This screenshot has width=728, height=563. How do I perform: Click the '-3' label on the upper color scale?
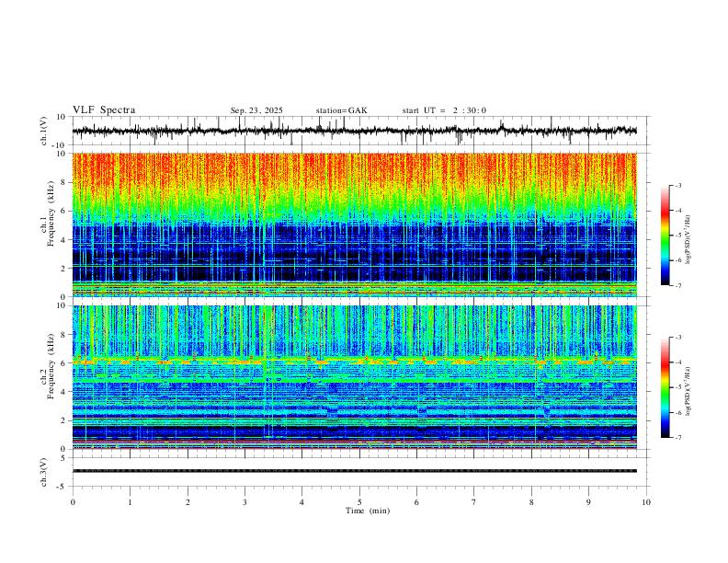click(x=677, y=185)
